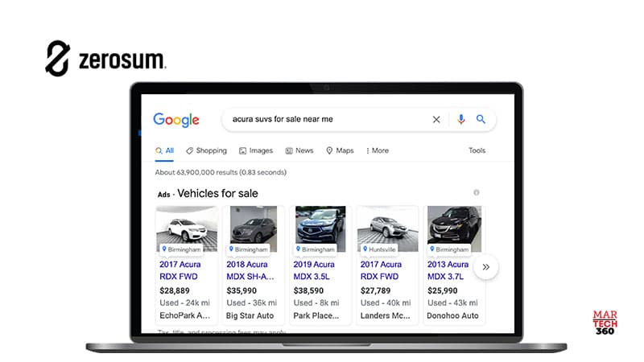Open the 2019 Acura MDX 3.5L listing
The height and width of the screenshot is (362, 644).
(x=314, y=270)
